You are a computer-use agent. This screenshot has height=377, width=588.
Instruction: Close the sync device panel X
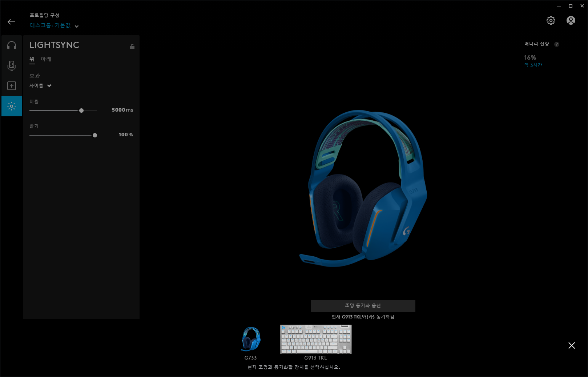[572, 345]
